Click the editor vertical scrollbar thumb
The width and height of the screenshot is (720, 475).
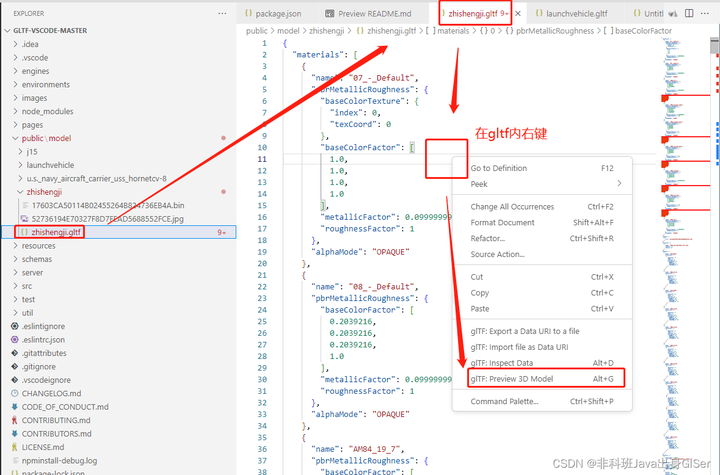point(714,46)
